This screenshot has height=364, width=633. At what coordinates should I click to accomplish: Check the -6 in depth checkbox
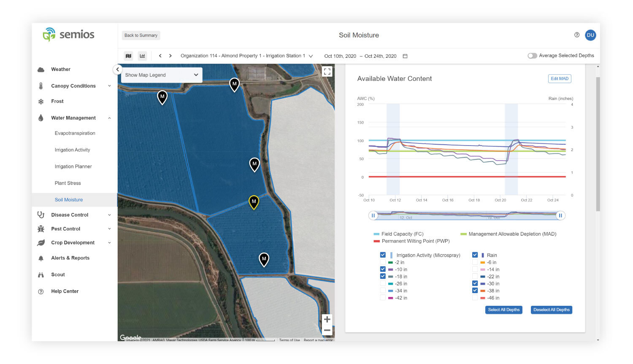pos(475,262)
